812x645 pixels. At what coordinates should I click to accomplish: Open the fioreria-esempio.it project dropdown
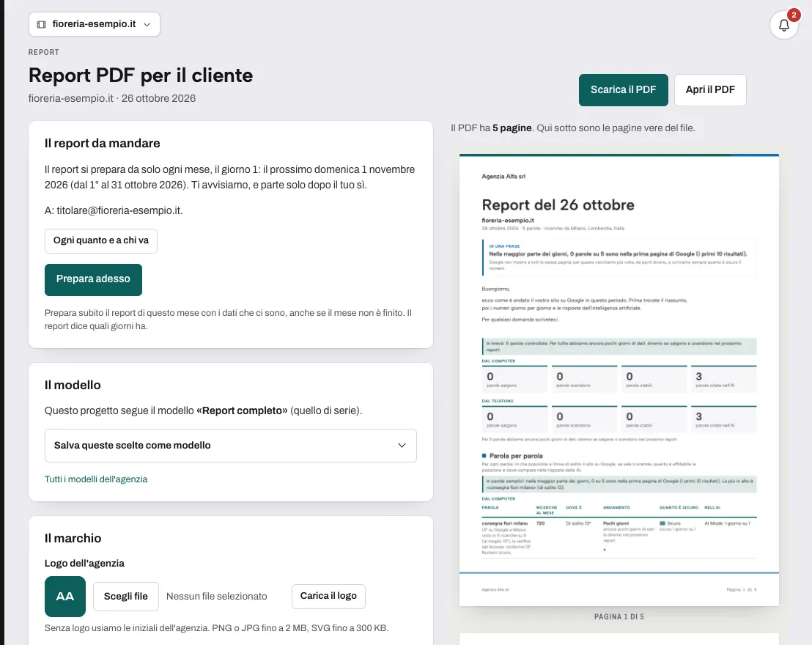95,24
